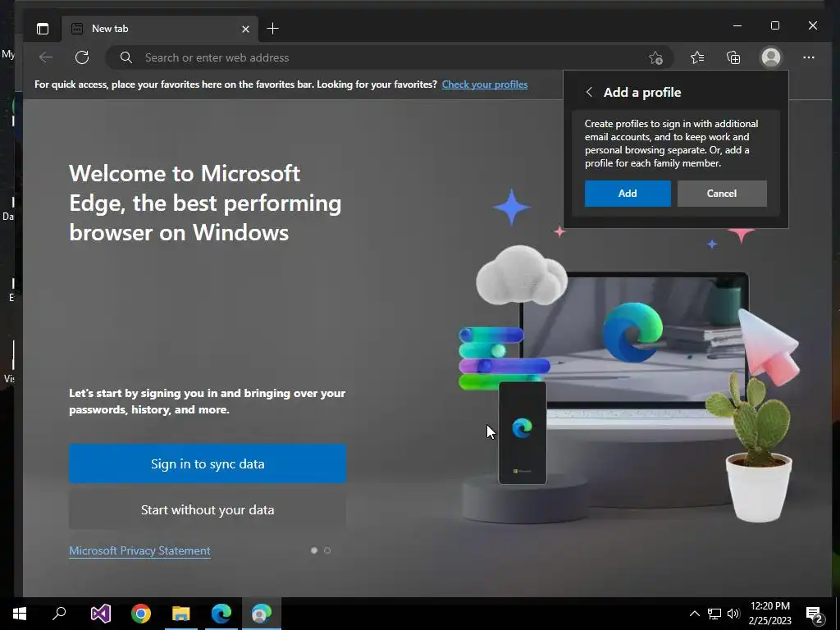The height and width of the screenshot is (630, 840).
Task: Launch Visual Studio from taskbar
Action: pos(100,614)
